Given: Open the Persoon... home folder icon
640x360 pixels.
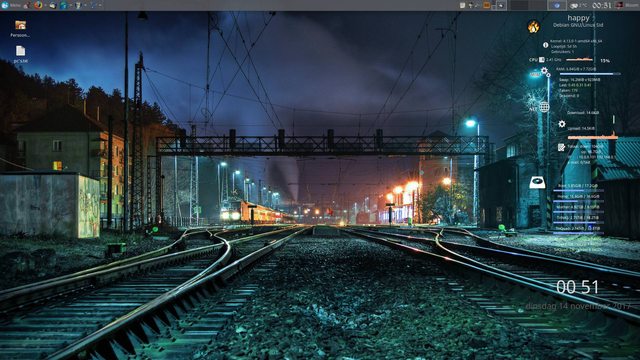Looking at the screenshot, I should tap(20, 29).
